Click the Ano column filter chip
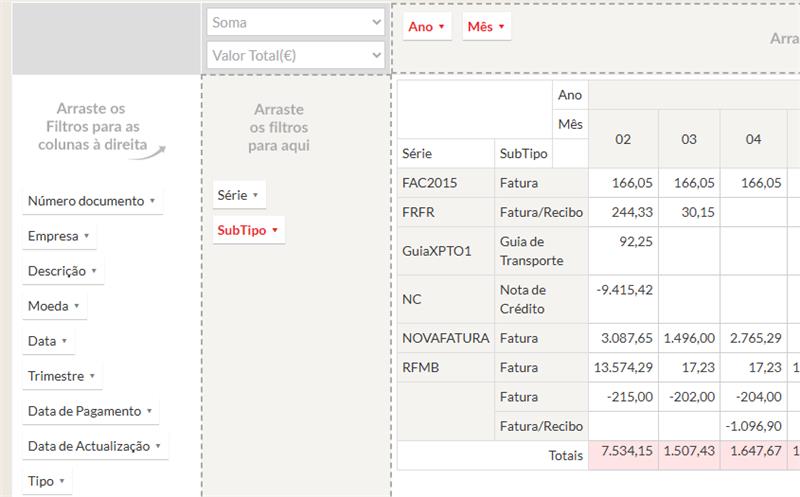The image size is (800, 497). pyautogui.click(x=427, y=27)
